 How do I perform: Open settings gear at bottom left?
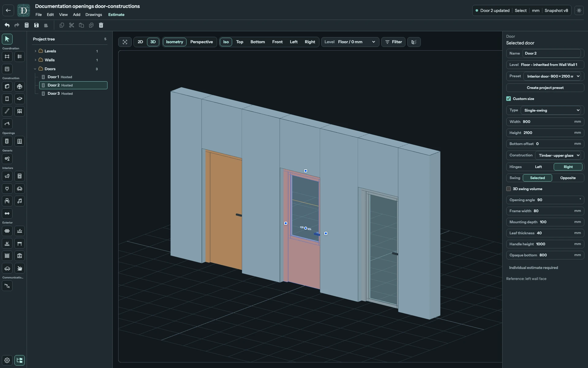[7, 360]
